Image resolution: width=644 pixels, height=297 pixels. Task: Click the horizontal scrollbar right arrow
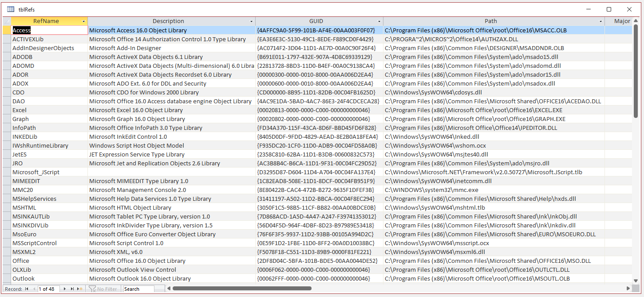pos(628,289)
